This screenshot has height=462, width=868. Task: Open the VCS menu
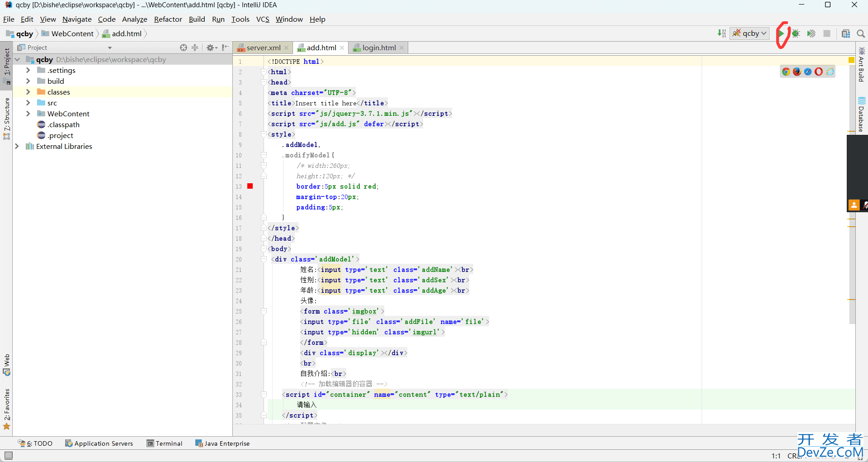pos(263,19)
